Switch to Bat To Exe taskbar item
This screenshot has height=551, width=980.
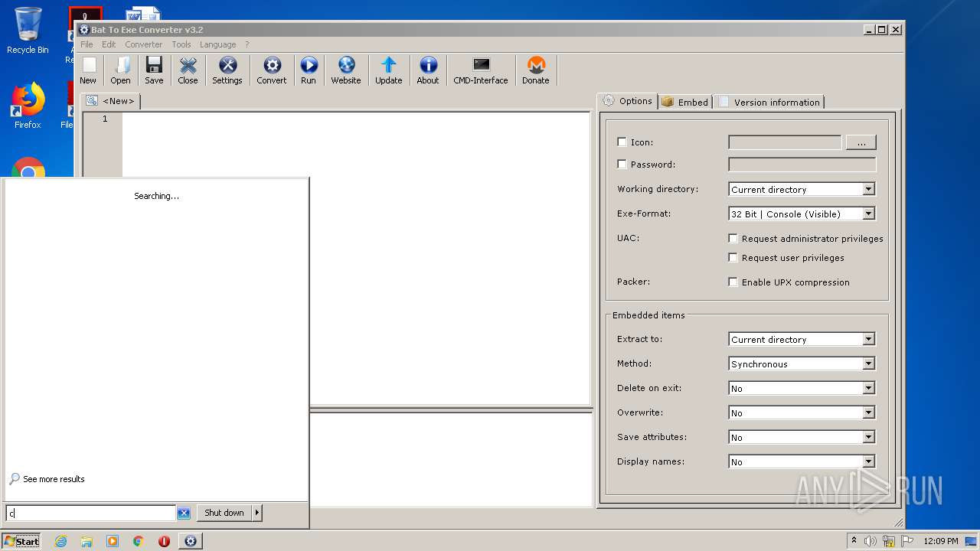click(191, 541)
